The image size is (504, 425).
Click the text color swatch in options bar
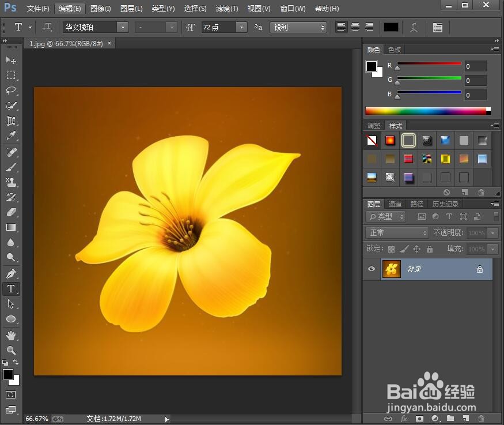(391, 27)
